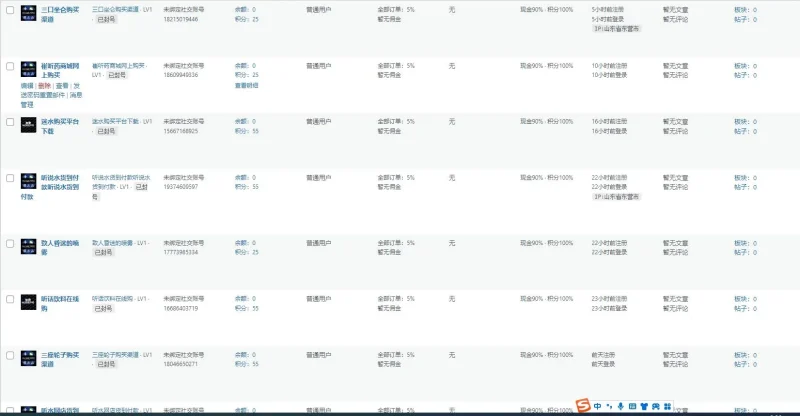Click red 删除 link in row actions
800x416 pixels.
tap(44, 86)
